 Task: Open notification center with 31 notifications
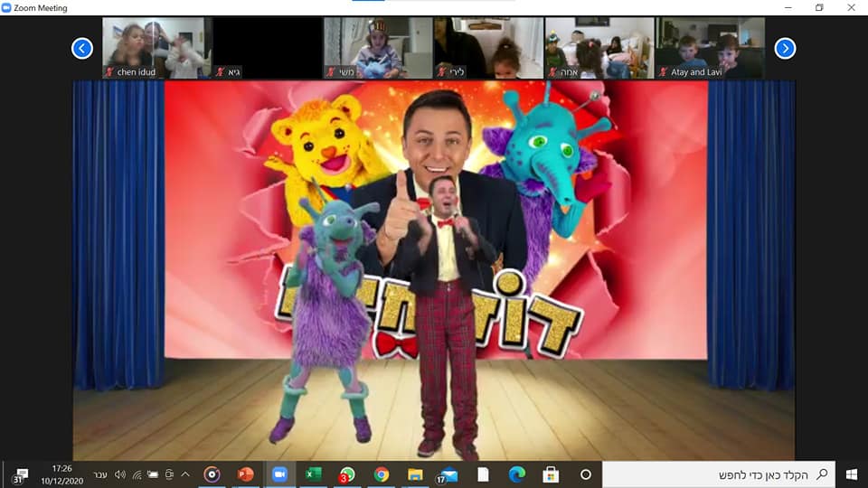(21, 475)
